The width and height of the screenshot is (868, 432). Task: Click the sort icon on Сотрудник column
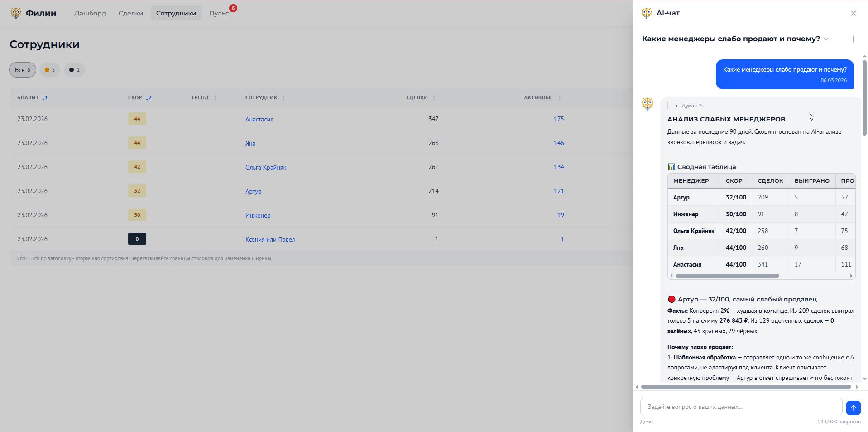coord(283,98)
